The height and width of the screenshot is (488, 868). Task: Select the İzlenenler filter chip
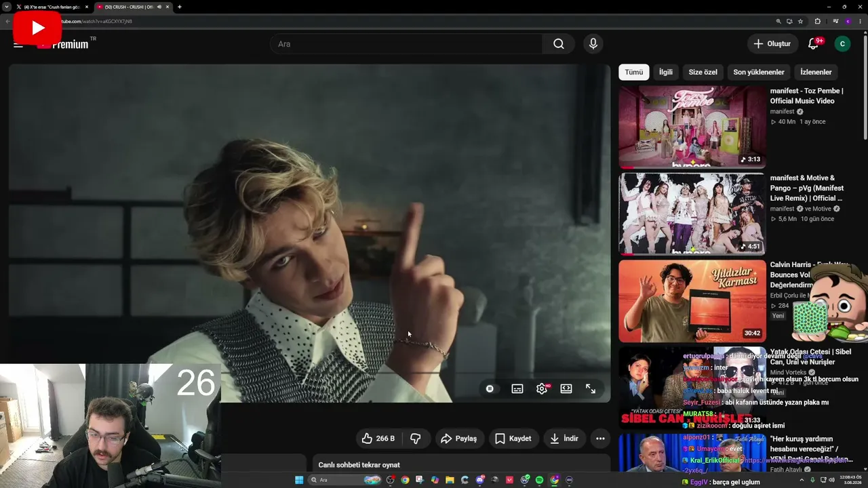816,72
